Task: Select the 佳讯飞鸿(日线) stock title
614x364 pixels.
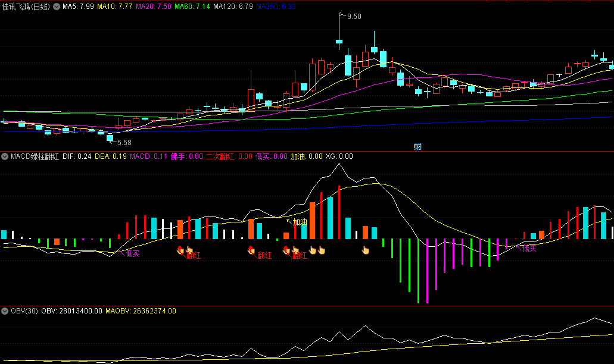Action: [26, 7]
